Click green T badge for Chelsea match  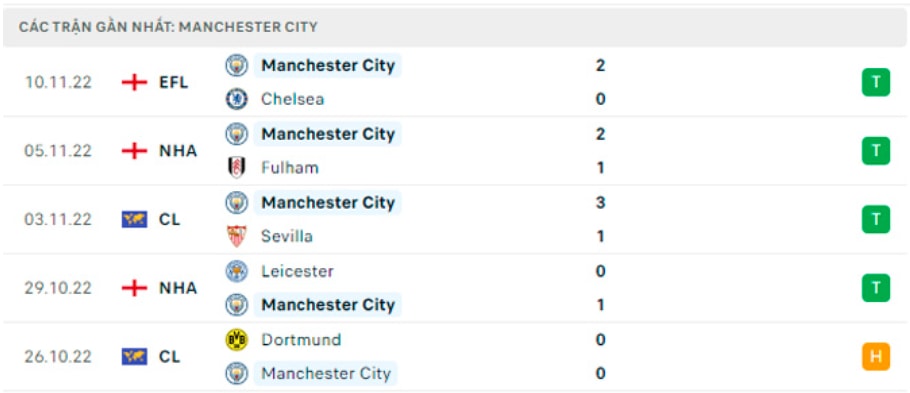point(876,82)
